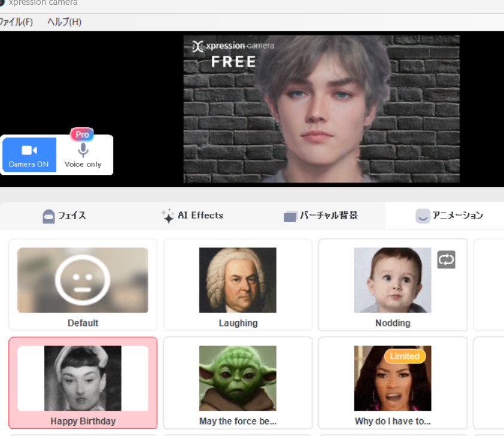Toggle the loop icon on Nodding card
The height and width of the screenshot is (436, 504).
446,259
